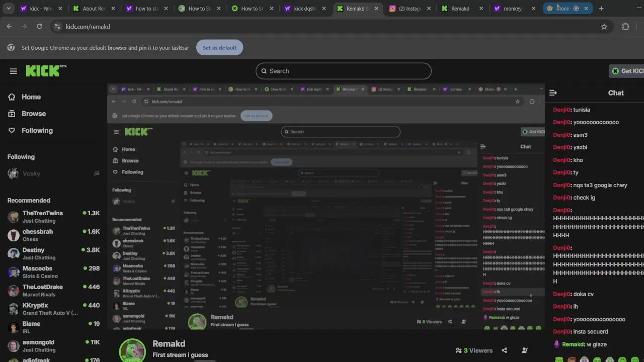Screen dimensions: 644x362
Task: Switch to the 'monkey -' tab
Action: tap(515, 9)
